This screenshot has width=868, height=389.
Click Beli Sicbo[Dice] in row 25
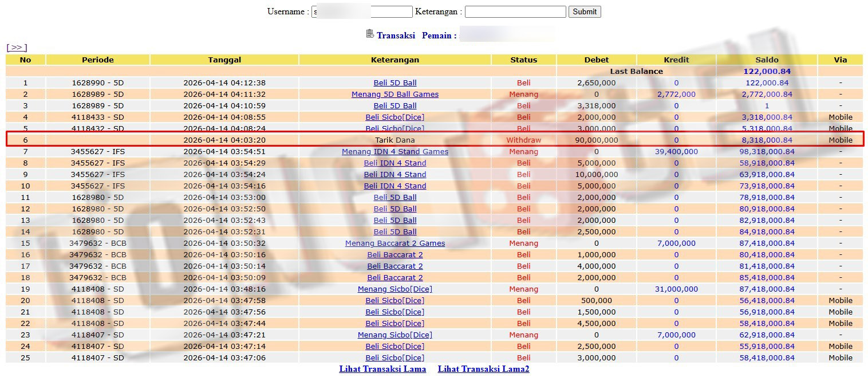(394, 357)
